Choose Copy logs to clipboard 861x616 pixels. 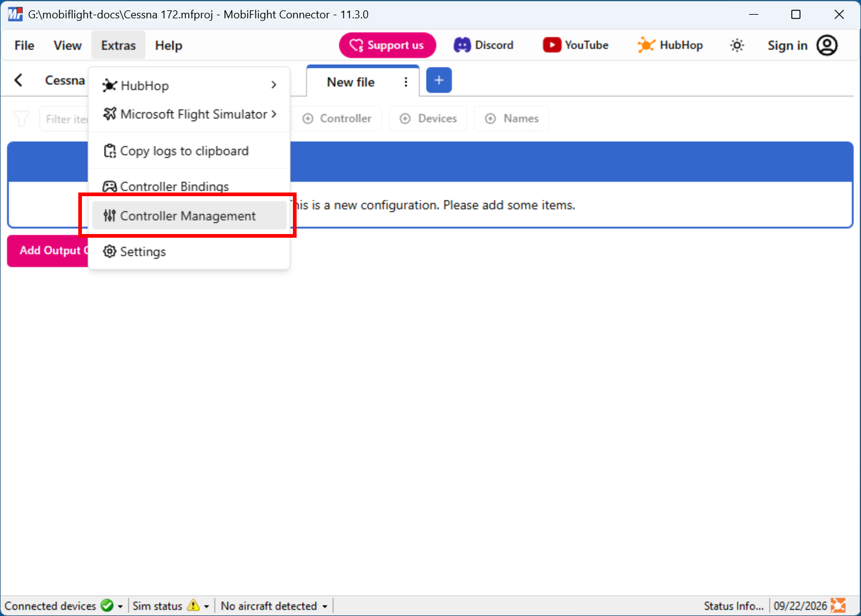click(x=189, y=151)
